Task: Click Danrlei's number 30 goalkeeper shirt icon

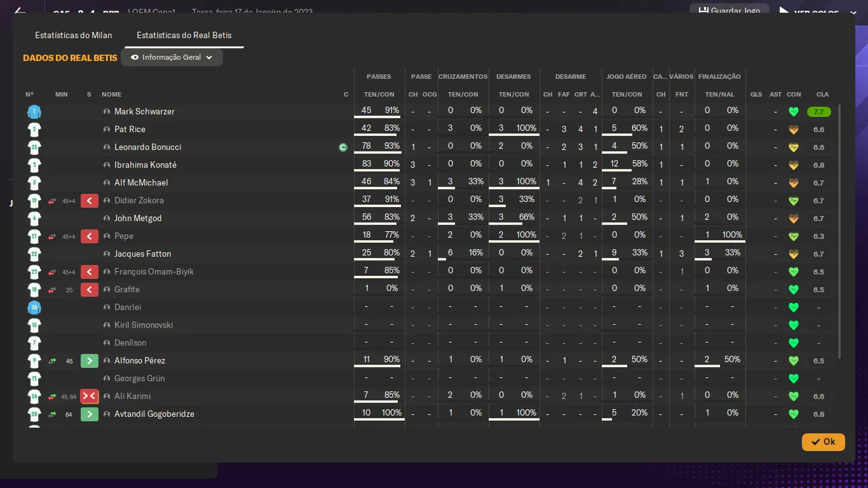Action: click(34, 308)
